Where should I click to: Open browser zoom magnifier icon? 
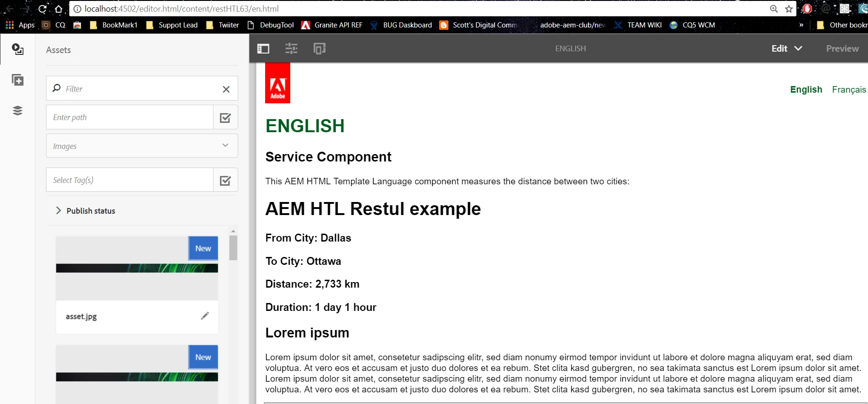774,9
